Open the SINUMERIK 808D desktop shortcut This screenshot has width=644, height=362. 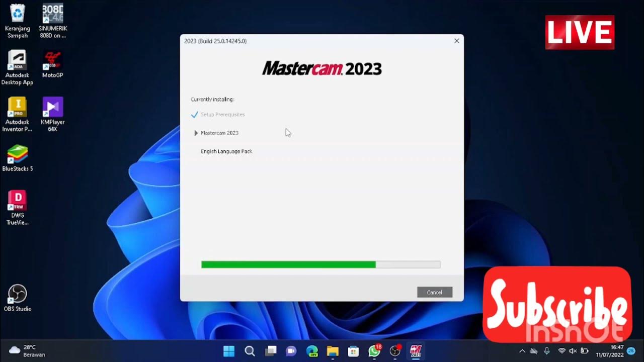pos(53,21)
